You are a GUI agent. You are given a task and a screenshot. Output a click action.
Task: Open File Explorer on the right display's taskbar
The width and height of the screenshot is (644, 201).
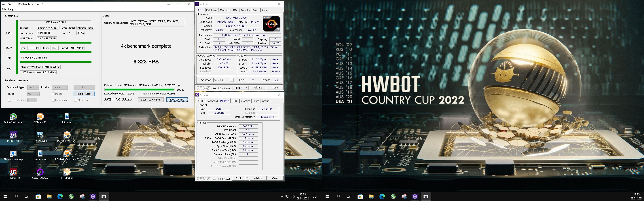(x=371, y=197)
